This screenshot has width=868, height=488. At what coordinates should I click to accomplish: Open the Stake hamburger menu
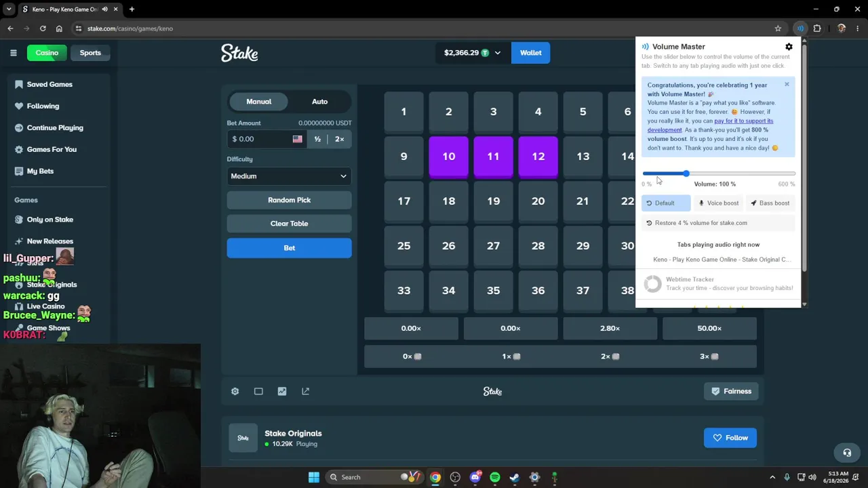tap(13, 53)
